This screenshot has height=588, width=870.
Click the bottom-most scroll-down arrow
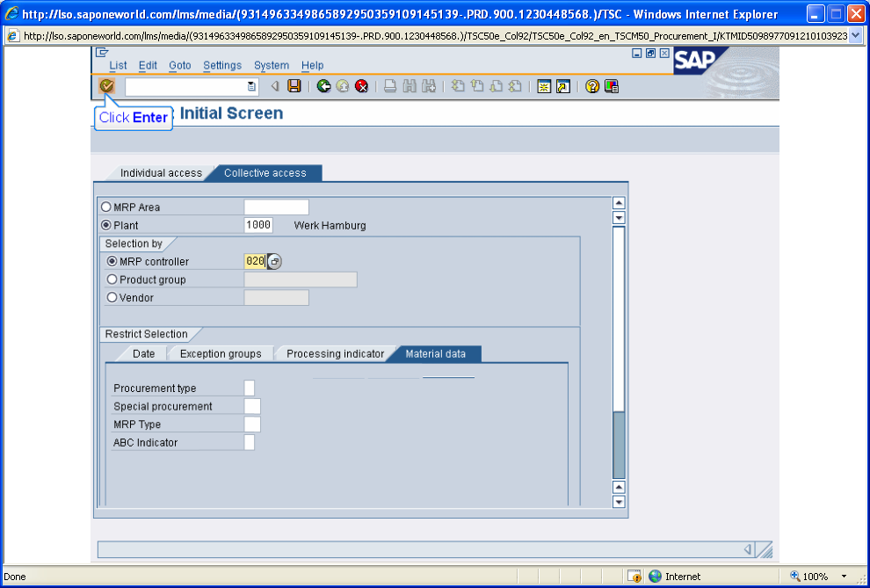pos(619,502)
